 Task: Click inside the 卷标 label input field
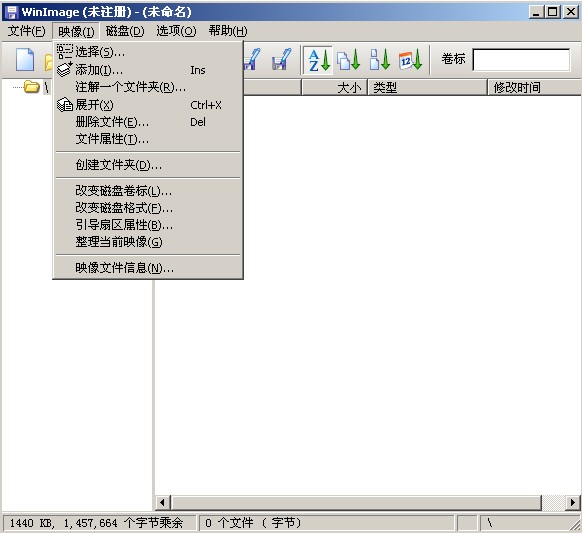point(521,59)
